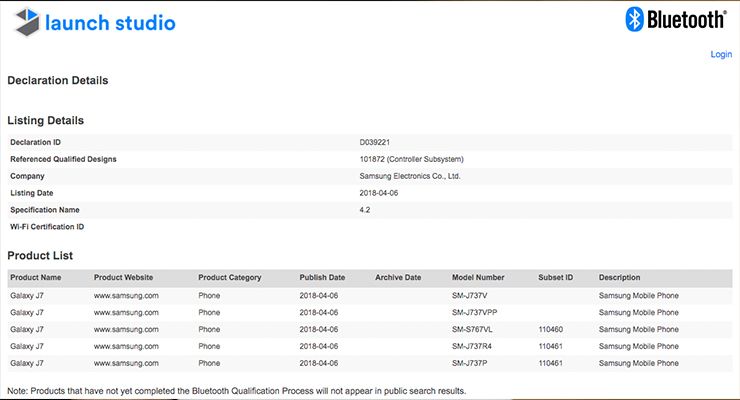Select model number SM-J737VPP cell
This screenshot has width=740, height=400.
point(480,312)
